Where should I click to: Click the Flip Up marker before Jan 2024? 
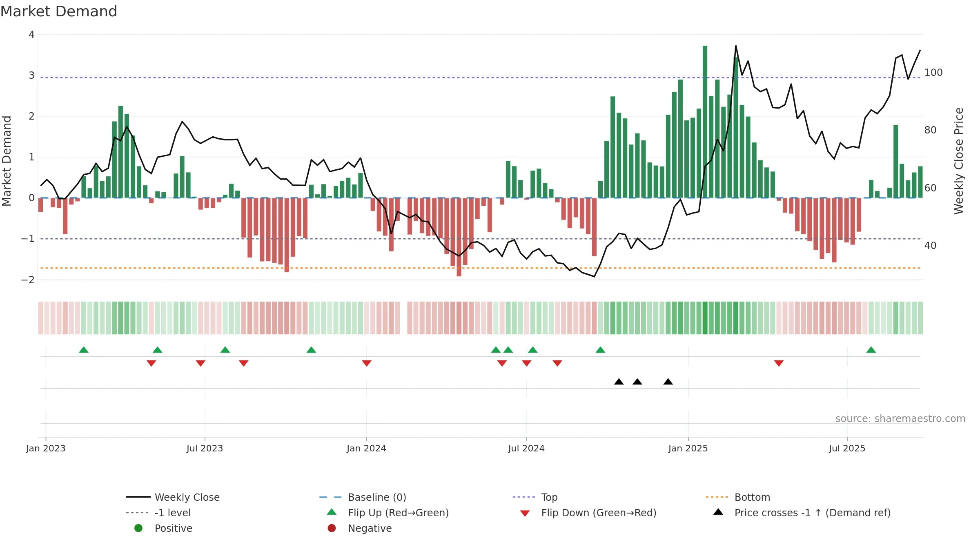[x=311, y=350]
